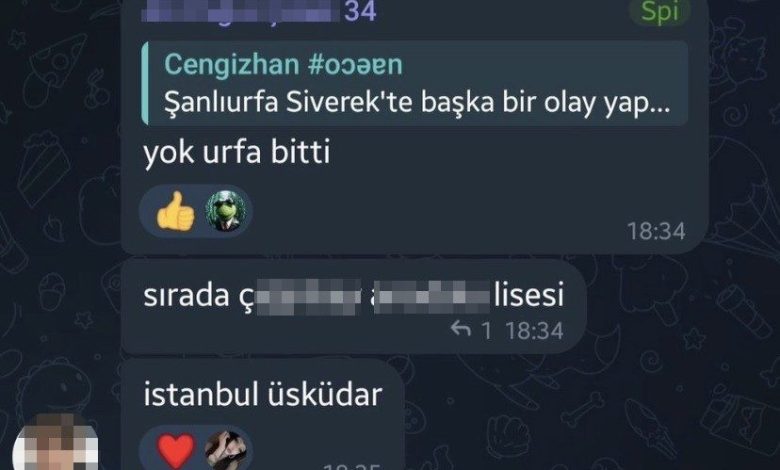Tap the blurred sender name ending in 34

(x=259, y=11)
